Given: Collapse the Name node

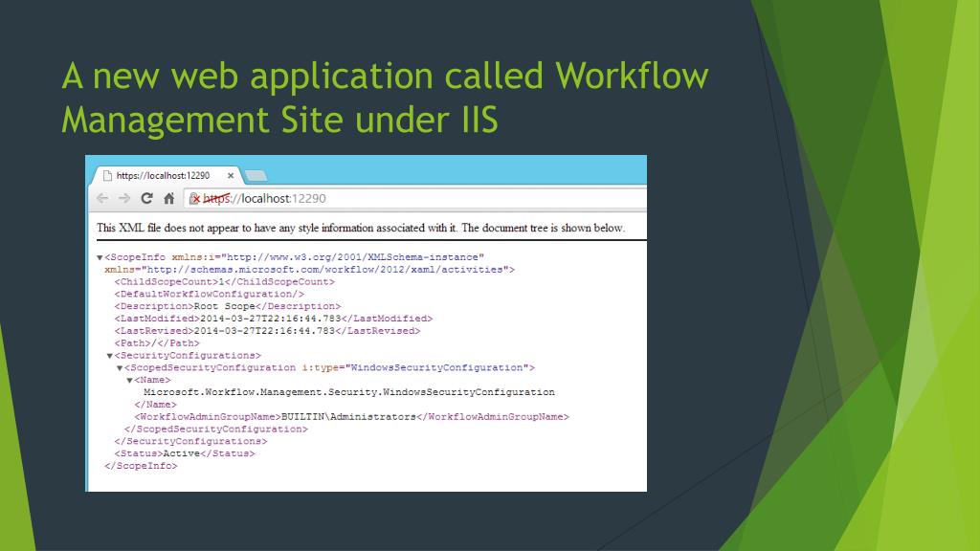Looking at the screenshot, I should (x=129, y=380).
